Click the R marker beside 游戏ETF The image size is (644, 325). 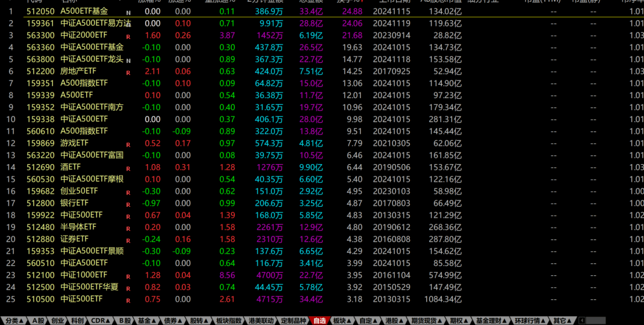[x=128, y=145]
